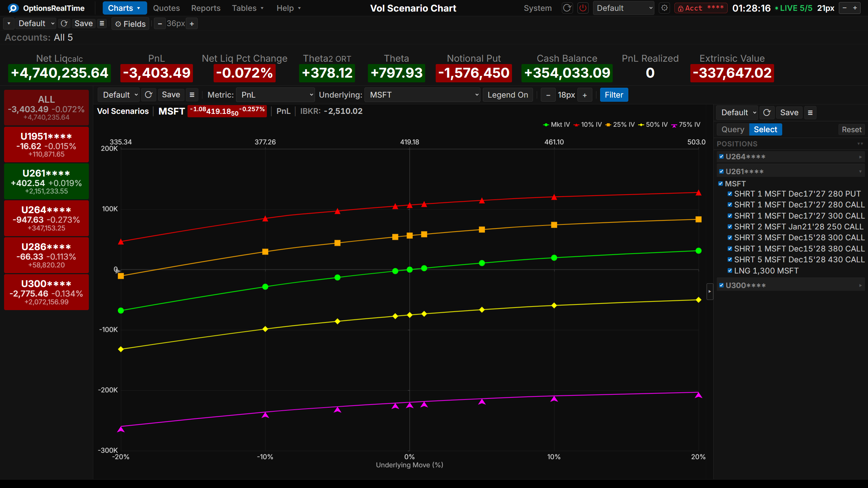Screen dimensions: 868x488
Task: Open the Fields settings button
Action: pyautogui.click(x=131, y=24)
